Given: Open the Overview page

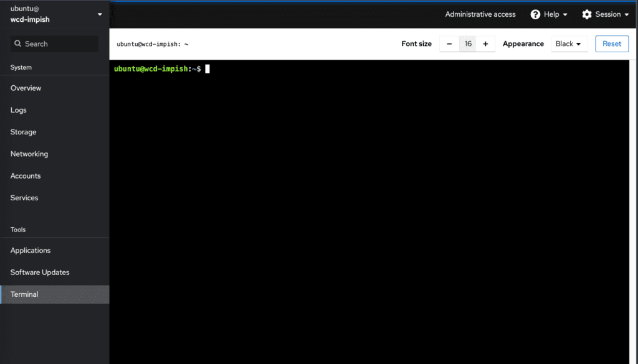Looking at the screenshot, I should 55,88.
